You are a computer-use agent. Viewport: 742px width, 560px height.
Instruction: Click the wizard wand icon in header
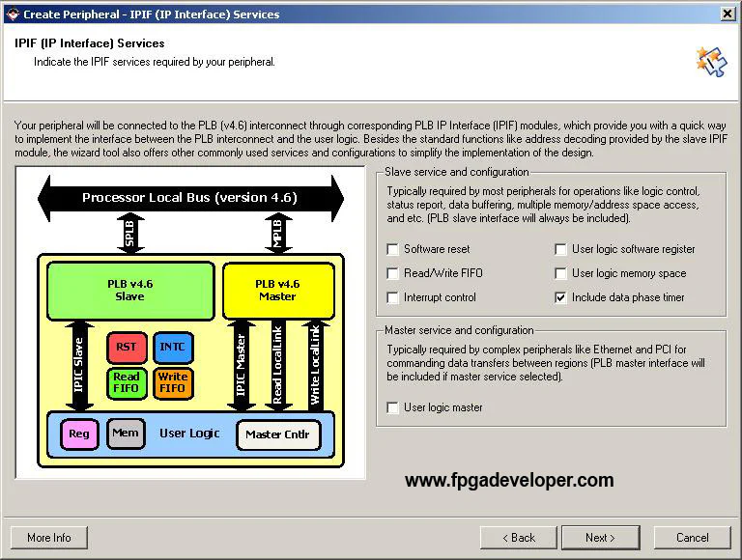coord(710,60)
